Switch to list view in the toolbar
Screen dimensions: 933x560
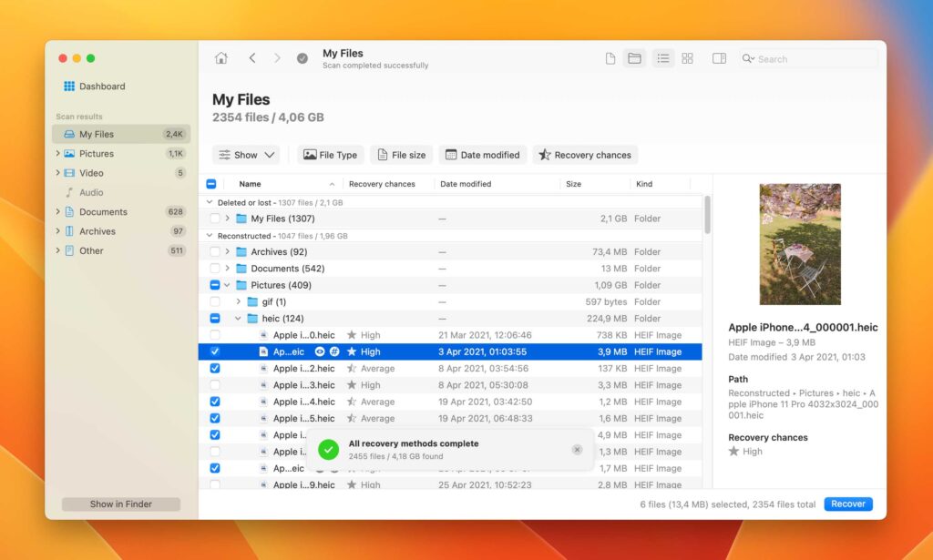[662, 57]
